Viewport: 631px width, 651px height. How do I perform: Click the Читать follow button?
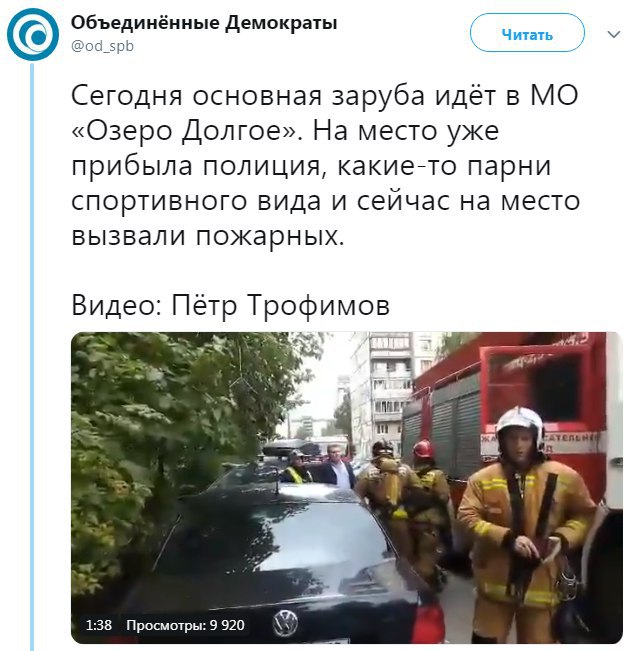[x=527, y=32]
